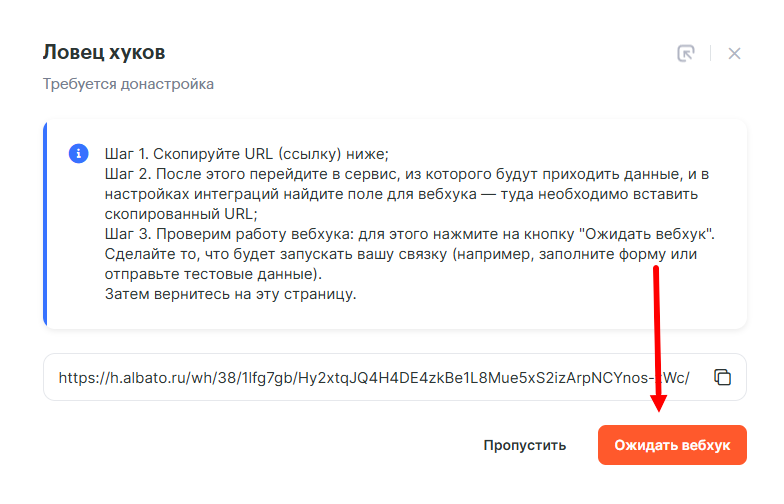Click the blue info icon in the instructions
The width and height of the screenshot is (784, 504).
point(78,154)
